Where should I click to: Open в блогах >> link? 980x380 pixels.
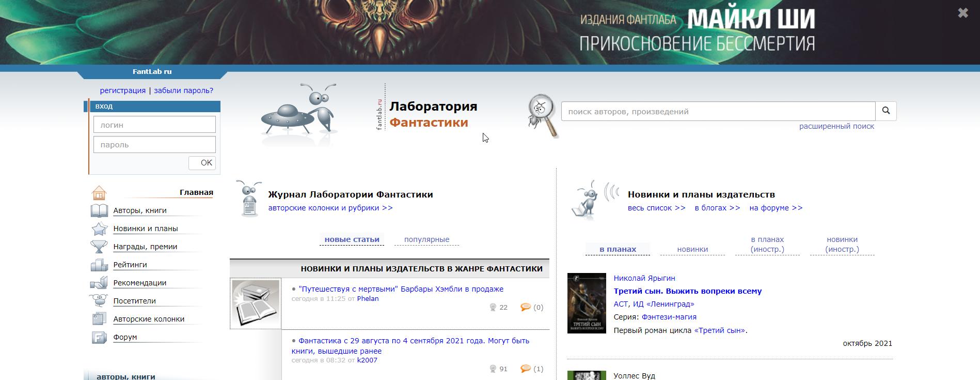pyautogui.click(x=717, y=208)
